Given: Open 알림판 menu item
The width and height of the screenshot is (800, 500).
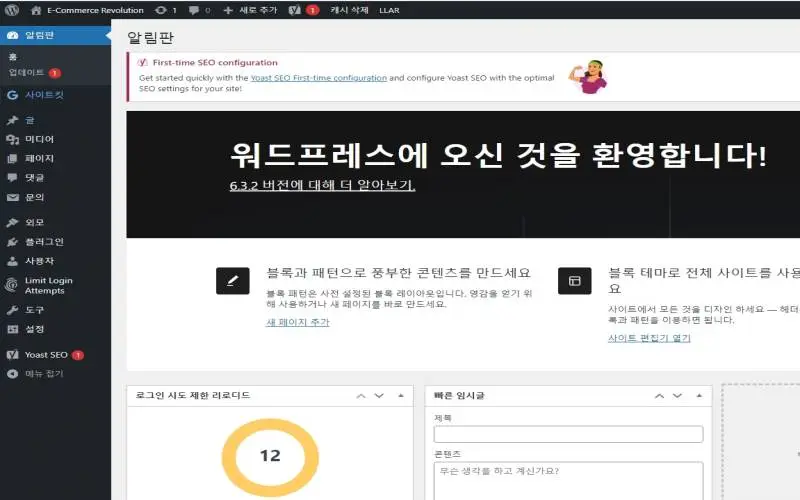Looking at the screenshot, I should (55, 35).
